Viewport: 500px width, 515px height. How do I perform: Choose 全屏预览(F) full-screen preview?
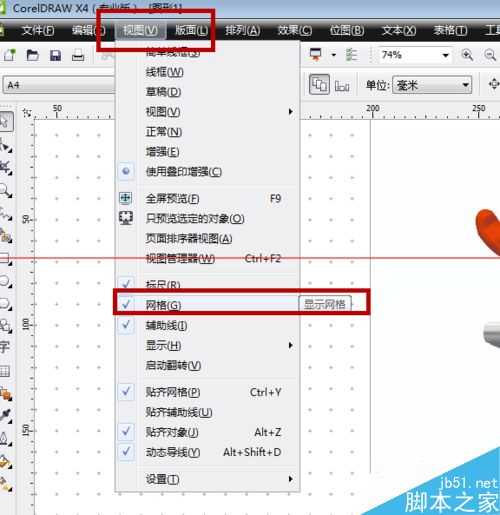click(207, 199)
